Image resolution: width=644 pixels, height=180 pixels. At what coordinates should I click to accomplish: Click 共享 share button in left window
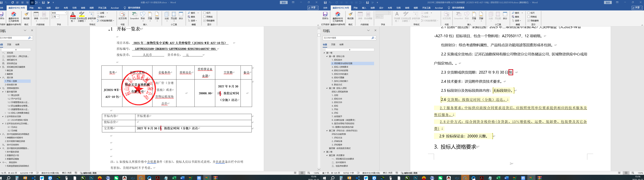(313, 8)
